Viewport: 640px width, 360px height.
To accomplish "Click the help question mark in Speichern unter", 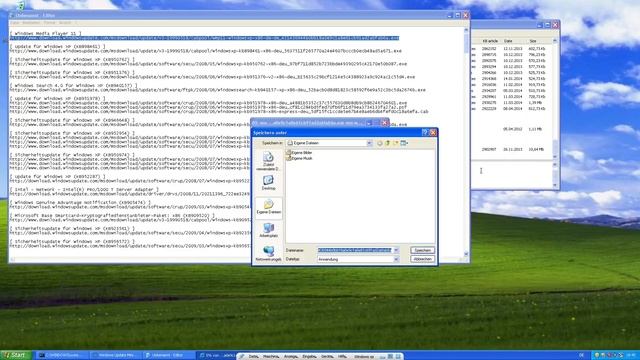I will point(424,132).
